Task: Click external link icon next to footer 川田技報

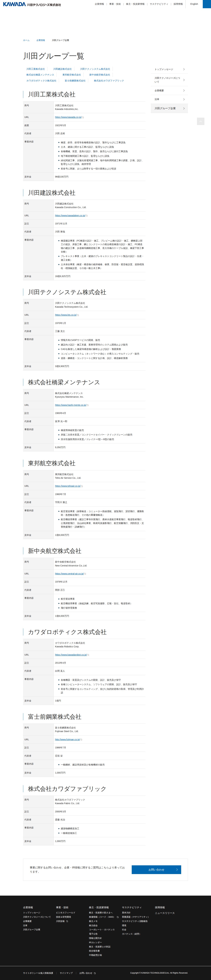Action: coord(67,921)
